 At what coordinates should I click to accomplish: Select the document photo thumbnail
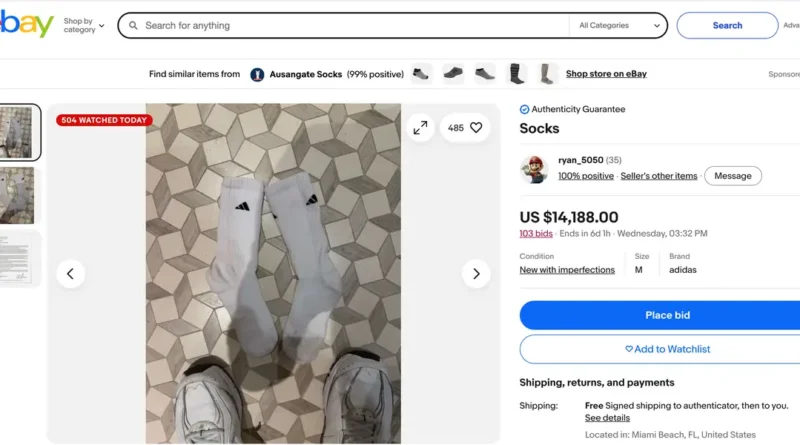(17, 259)
